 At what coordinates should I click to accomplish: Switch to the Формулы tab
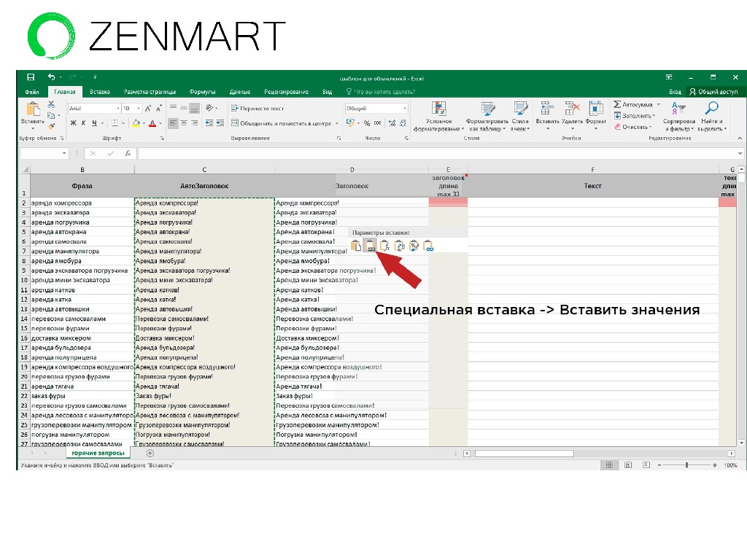203,92
